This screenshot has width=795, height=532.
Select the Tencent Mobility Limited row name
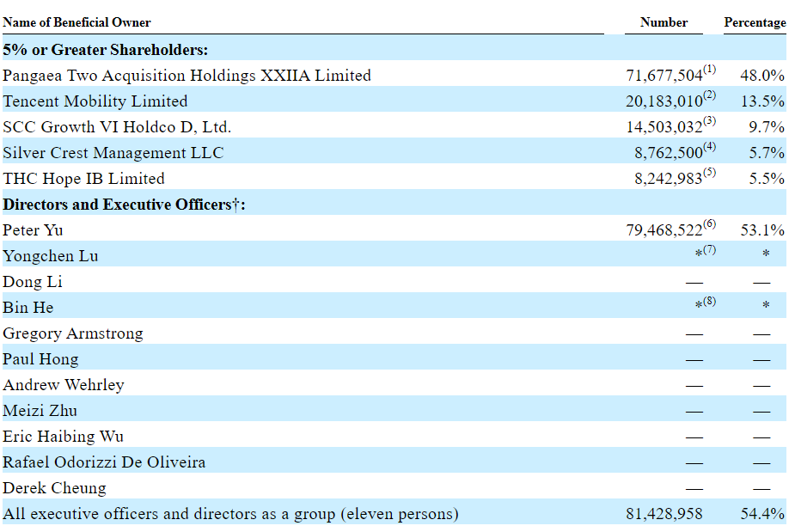coord(95,101)
